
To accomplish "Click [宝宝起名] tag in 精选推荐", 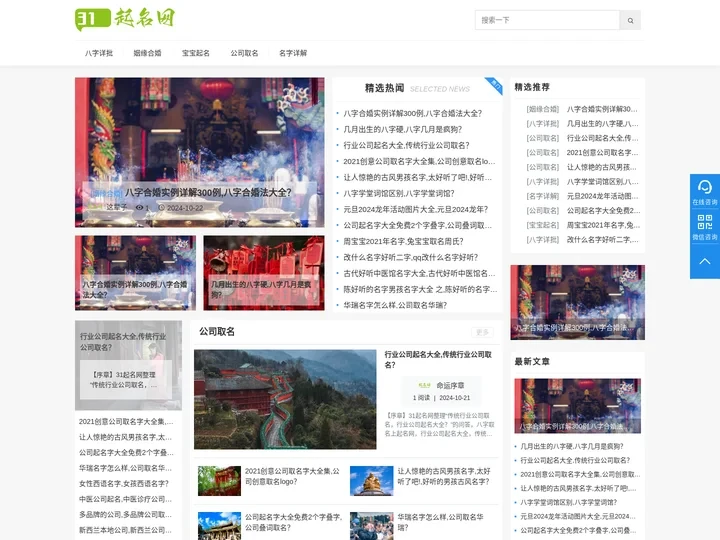I will (x=543, y=225).
